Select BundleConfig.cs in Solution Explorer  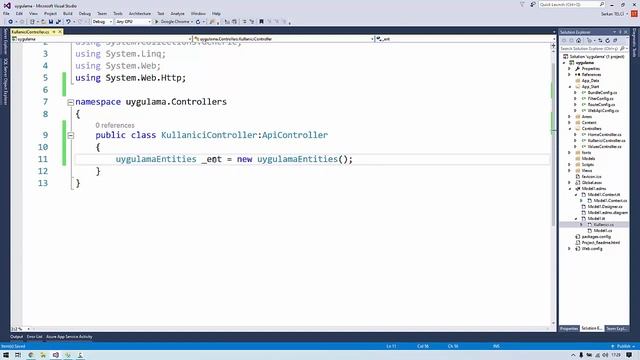point(602,93)
